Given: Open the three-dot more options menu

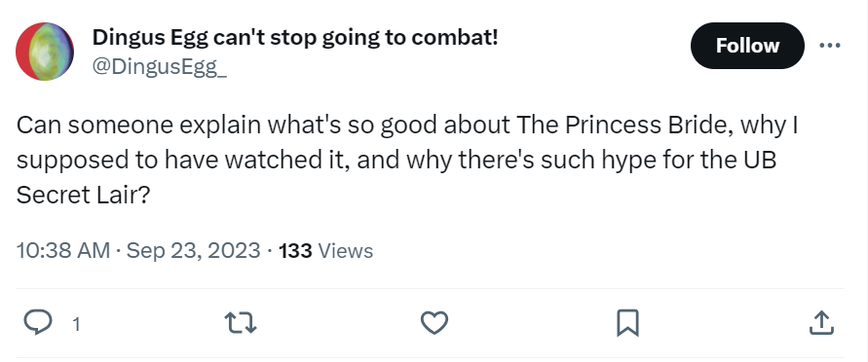Looking at the screenshot, I should click(829, 46).
